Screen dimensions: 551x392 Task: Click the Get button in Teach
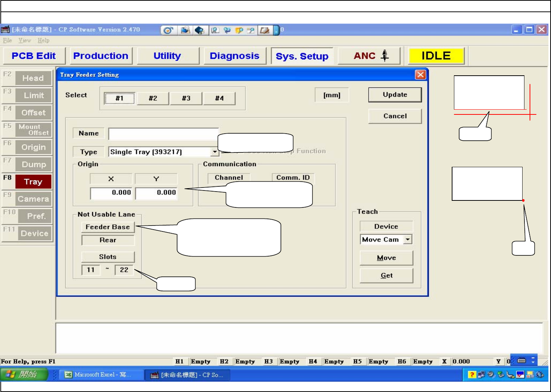pos(386,275)
